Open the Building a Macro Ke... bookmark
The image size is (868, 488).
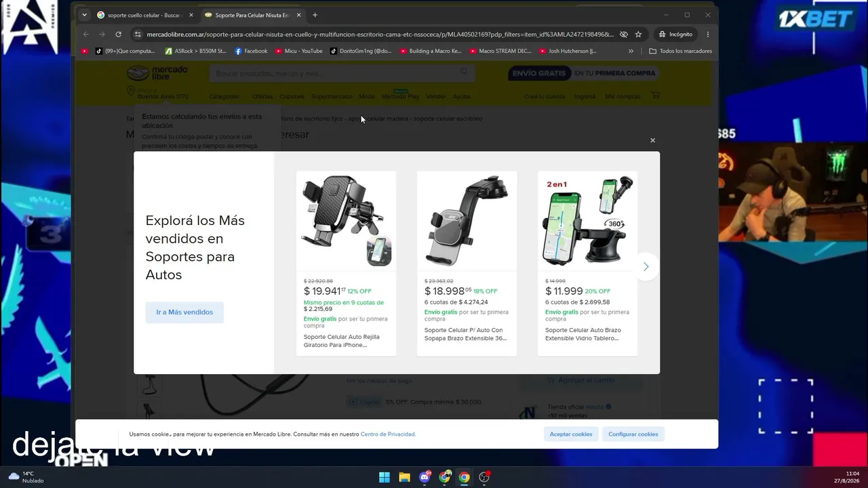(x=431, y=51)
